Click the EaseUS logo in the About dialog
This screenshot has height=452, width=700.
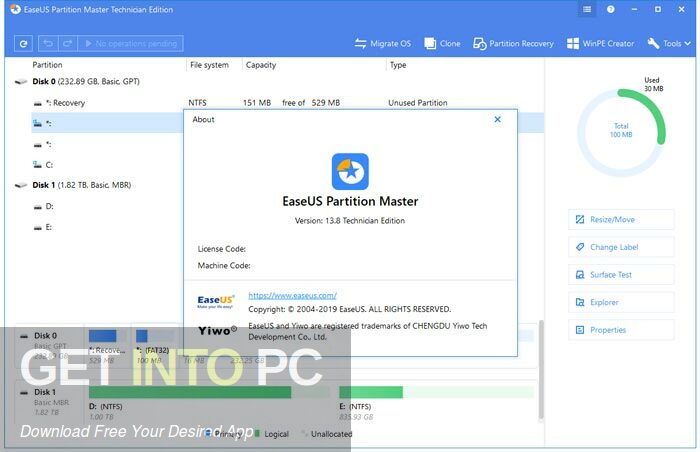click(216, 301)
